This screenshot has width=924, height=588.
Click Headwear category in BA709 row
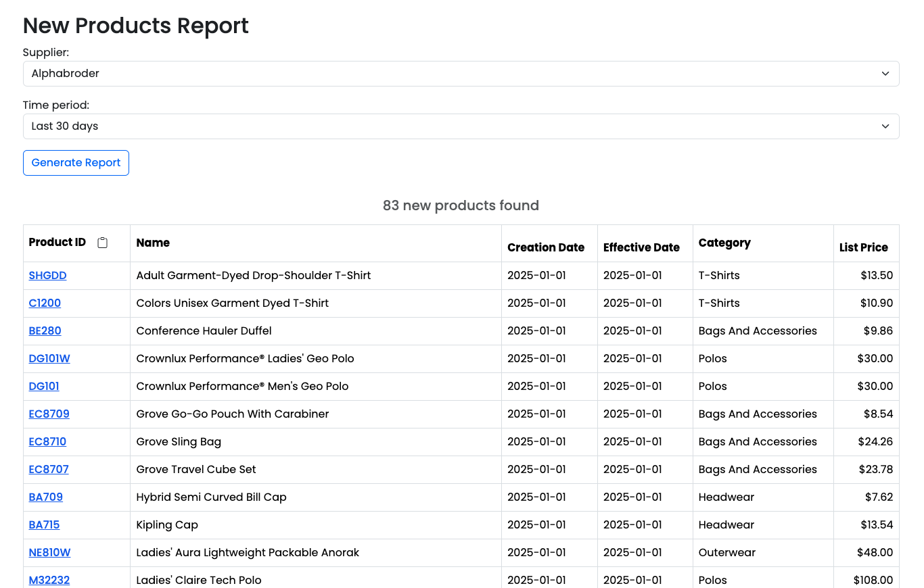[x=763, y=497]
